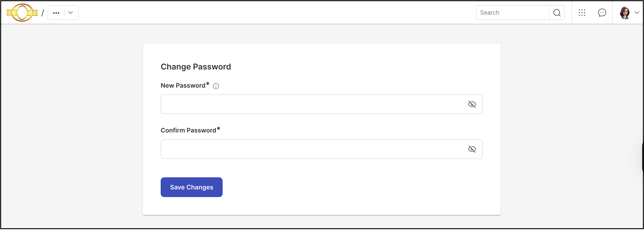Focus the Confirm Password input field
The image size is (644, 230).
click(322, 149)
